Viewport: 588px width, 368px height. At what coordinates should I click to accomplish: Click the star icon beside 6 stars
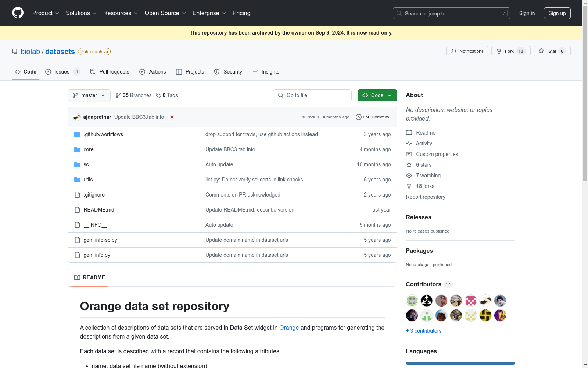[x=409, y=165]
